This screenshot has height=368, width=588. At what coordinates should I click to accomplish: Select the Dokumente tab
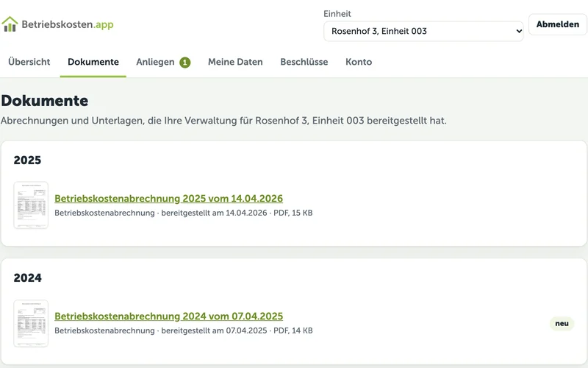(x=93, y=62)
